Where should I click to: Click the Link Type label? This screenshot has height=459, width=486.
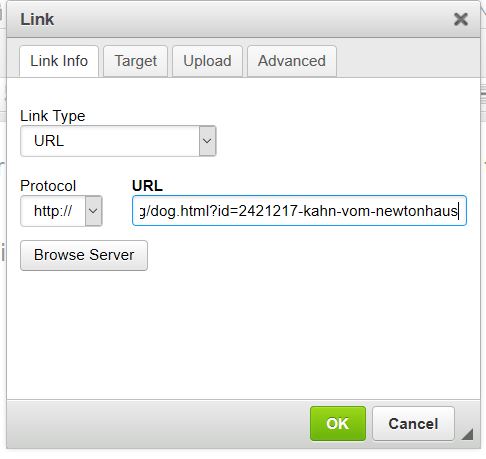[x=53, y=116]
